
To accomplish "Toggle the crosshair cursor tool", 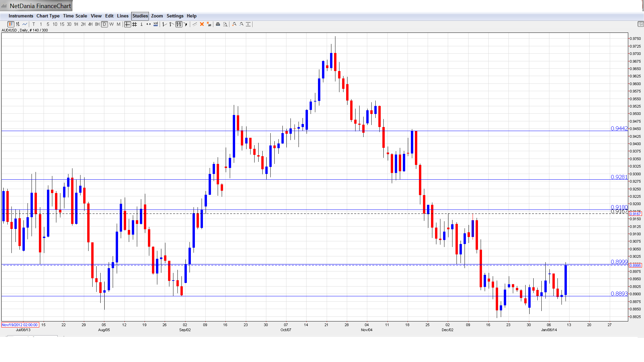I will coord(127,24).
